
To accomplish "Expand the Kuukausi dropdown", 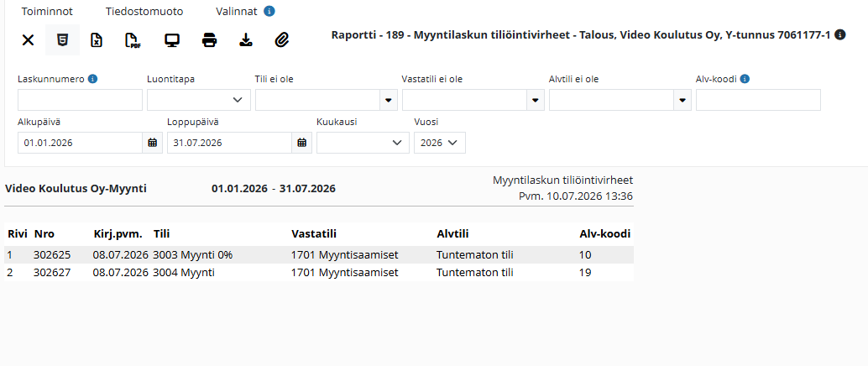I will tap(363, 143).
